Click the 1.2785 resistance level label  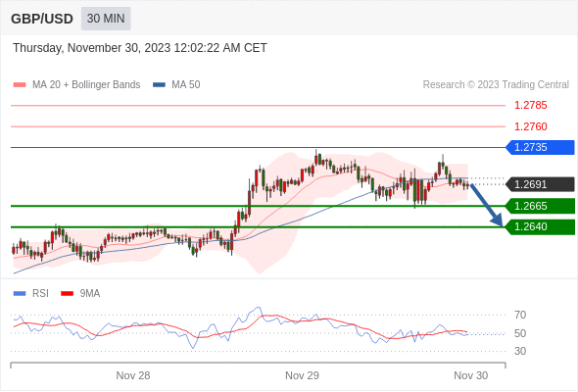(x=530, y=106)
